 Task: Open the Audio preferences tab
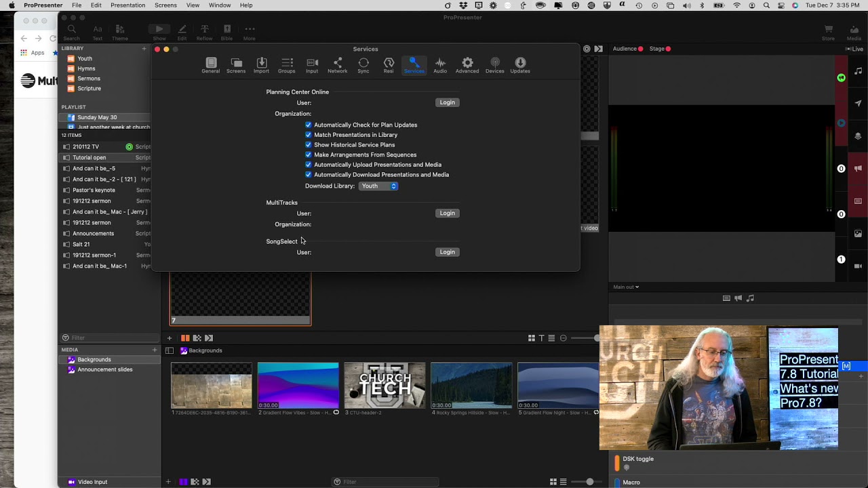coord(440,65)
